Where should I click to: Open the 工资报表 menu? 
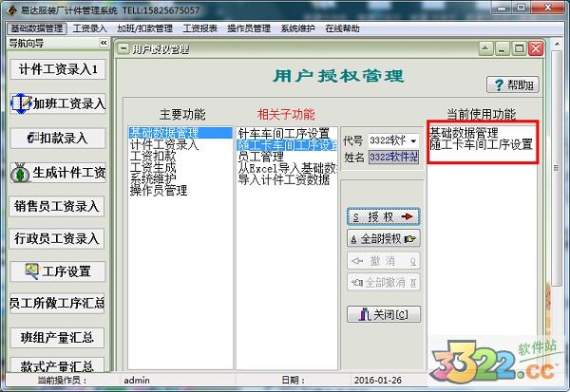(x=199, y=28)
